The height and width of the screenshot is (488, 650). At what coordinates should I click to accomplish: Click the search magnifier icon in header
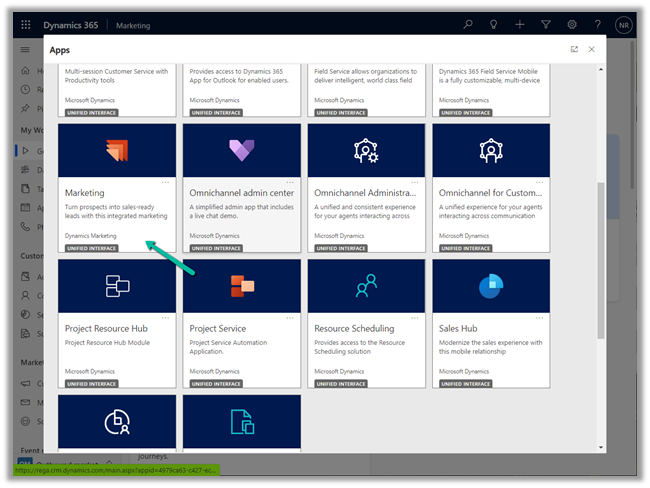[x=468, y=24]
